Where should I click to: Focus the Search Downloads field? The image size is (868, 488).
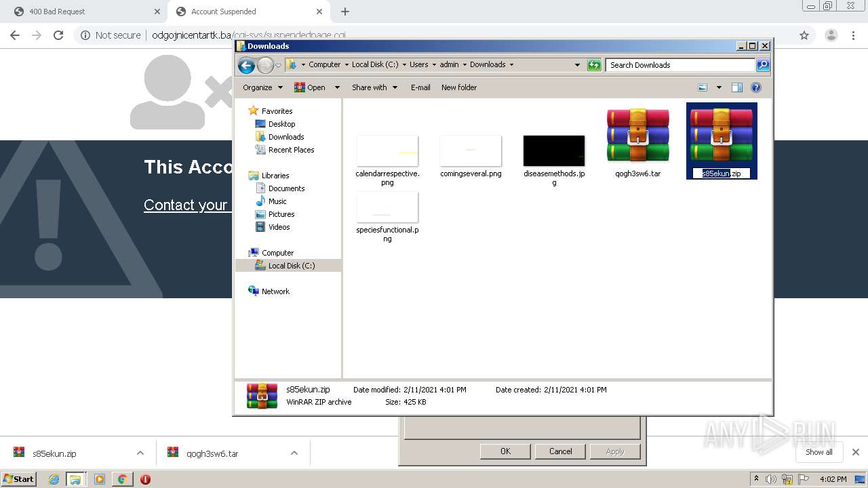pyautogui.click(x=680, y=65)
